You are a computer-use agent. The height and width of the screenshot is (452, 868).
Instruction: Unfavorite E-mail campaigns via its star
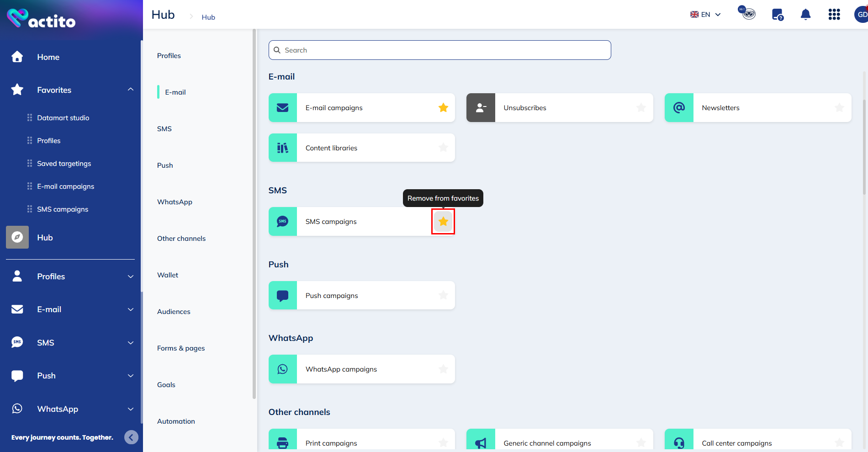(x=443, y=108)
